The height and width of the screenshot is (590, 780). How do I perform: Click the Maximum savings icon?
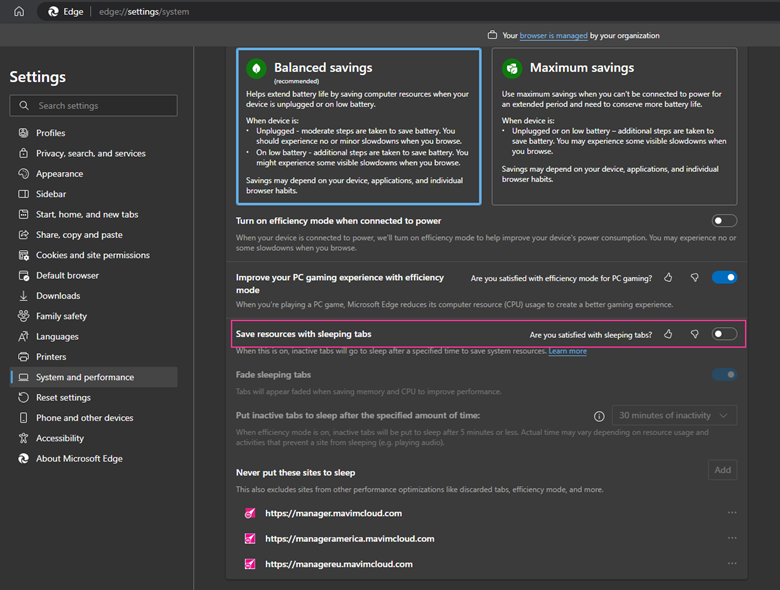(512, 68)
